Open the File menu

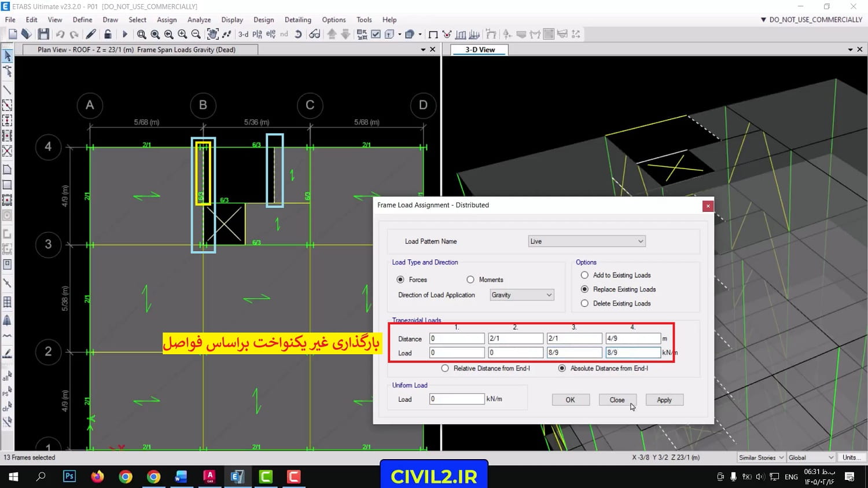coord(10,20)
